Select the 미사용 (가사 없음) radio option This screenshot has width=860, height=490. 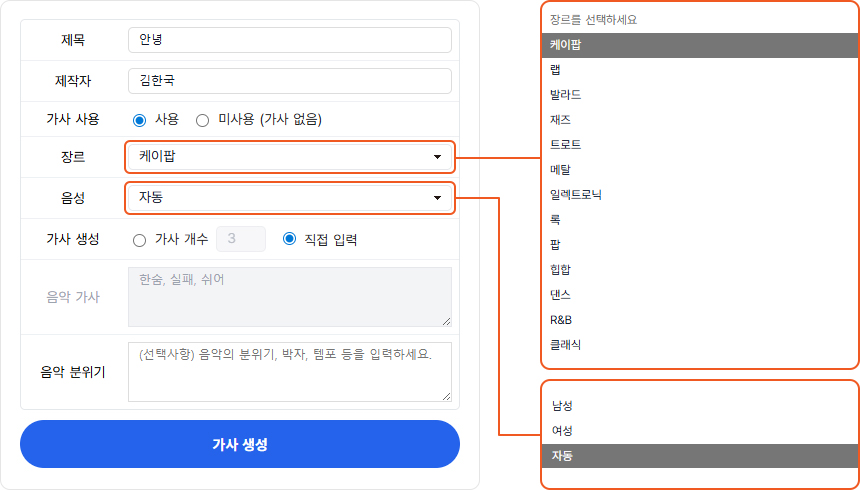(x=203, y=120)
